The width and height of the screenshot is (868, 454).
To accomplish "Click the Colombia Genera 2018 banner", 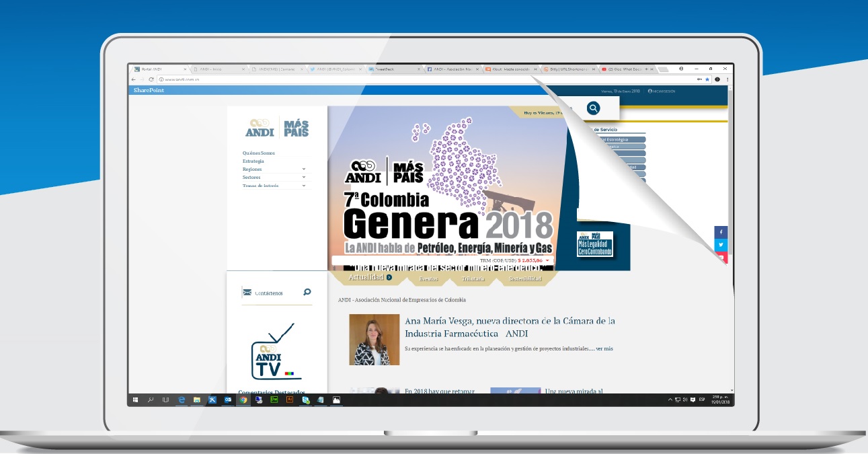I will coord(446,188).
